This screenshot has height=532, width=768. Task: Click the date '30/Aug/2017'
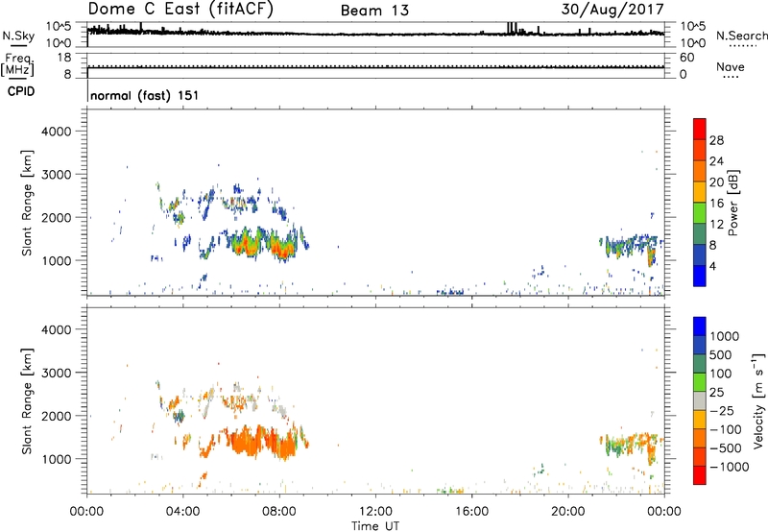click(612, 10)
